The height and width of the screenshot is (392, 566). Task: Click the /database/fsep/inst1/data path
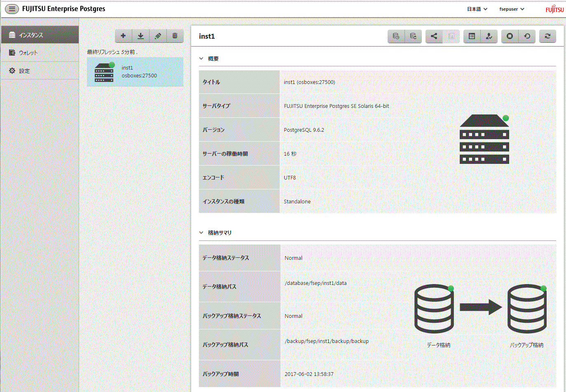(316, 283)
